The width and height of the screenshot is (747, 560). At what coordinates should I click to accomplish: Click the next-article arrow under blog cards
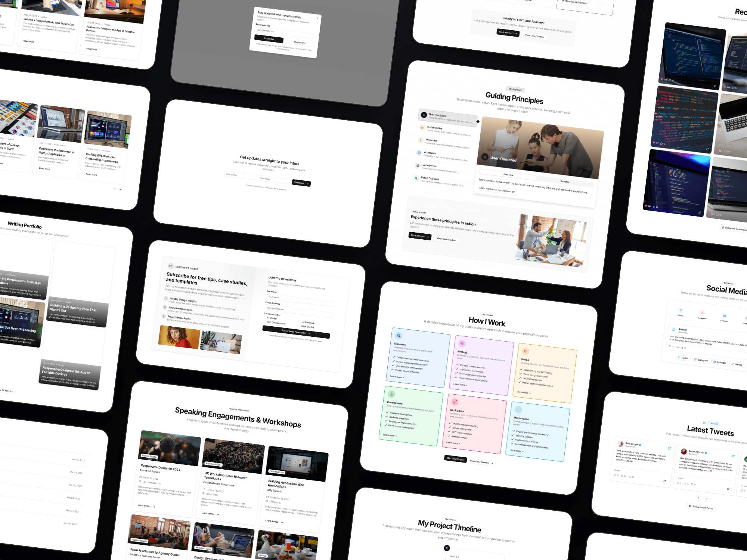(x=120, y=189)
